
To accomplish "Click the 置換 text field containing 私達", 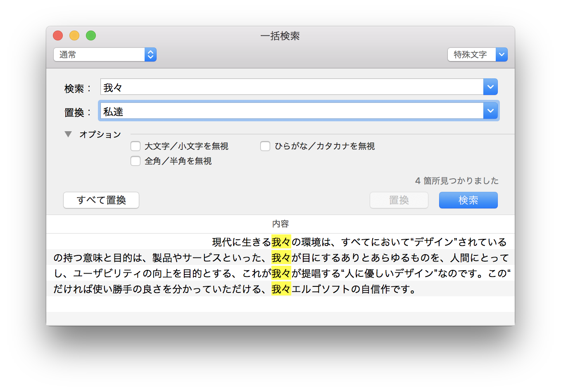I will [x=292, y=111].
